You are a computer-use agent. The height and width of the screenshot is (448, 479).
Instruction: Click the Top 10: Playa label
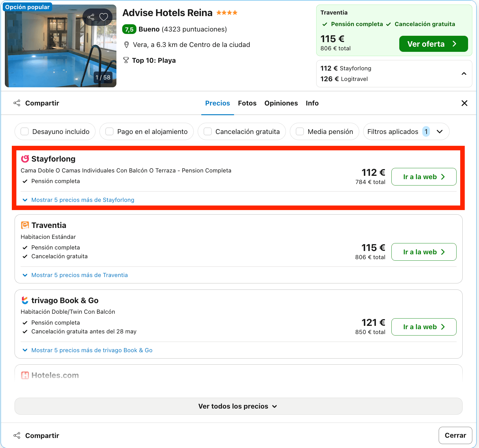(x=154, y=60)
